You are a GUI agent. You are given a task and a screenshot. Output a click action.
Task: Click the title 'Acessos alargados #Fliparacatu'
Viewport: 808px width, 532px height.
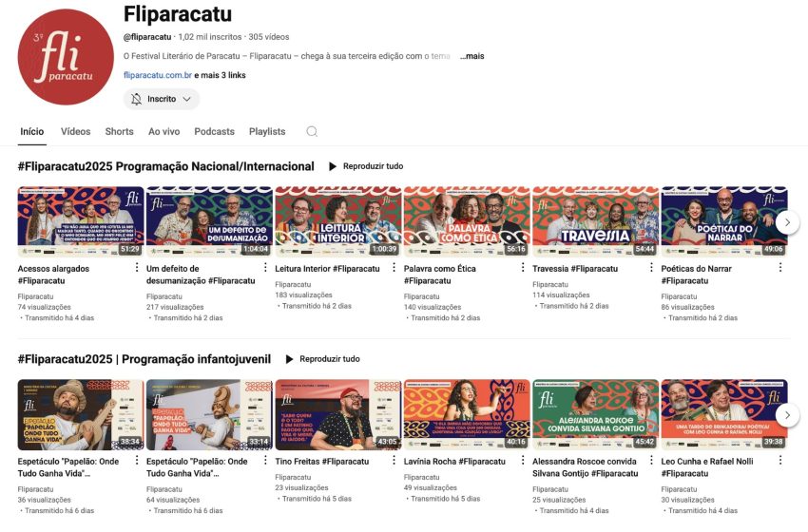coord(53,275)
